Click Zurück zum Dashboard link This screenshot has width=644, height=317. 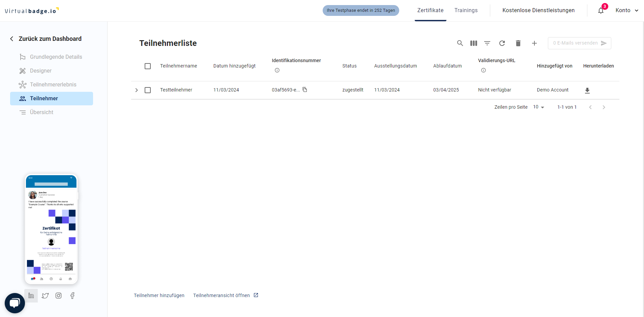click(50, 39)
